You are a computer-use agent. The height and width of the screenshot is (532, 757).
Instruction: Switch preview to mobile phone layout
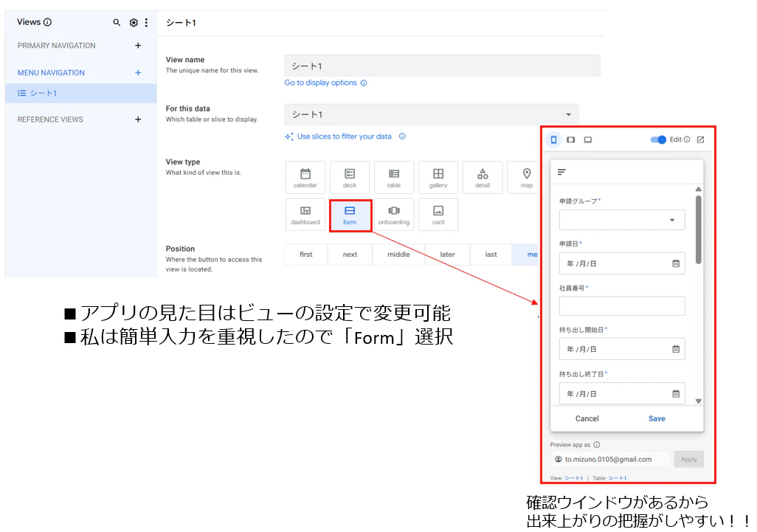coord(554,139)
